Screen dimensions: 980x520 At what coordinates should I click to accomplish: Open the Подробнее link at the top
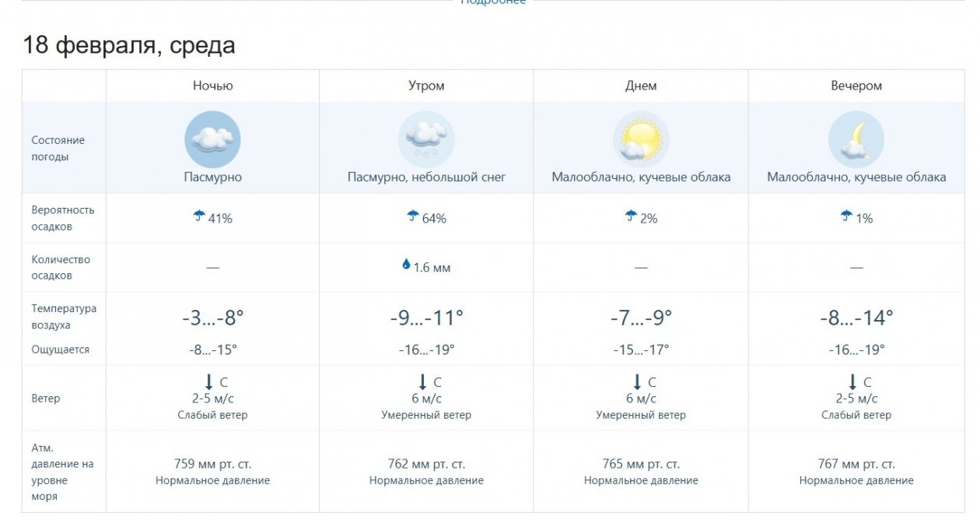click(x=493, y=2)
